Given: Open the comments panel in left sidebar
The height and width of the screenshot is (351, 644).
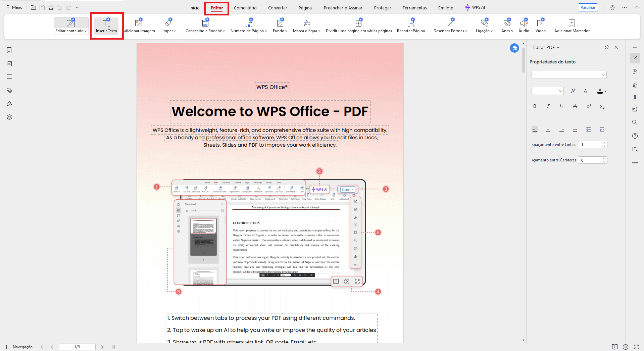Looking at the screenshot, I should [9, 77].
